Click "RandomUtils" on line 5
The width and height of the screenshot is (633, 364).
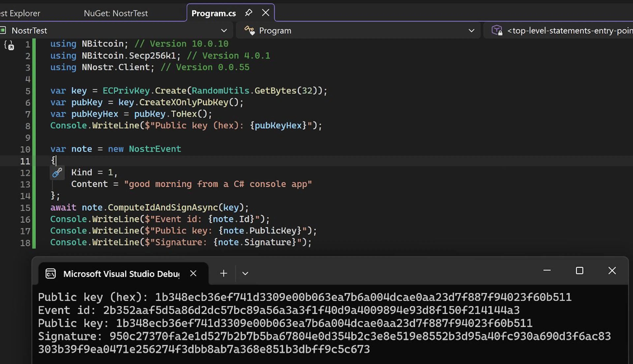click(220, 91)
